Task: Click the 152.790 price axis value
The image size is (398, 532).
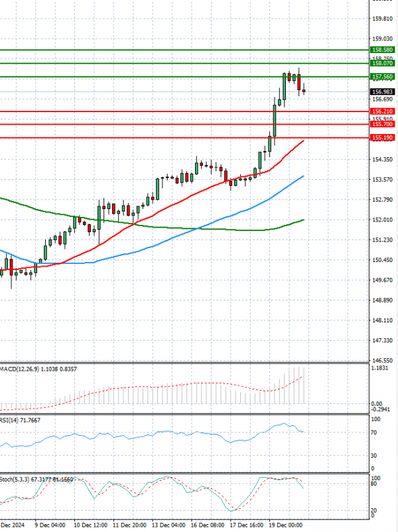Action: coord(382,200)
